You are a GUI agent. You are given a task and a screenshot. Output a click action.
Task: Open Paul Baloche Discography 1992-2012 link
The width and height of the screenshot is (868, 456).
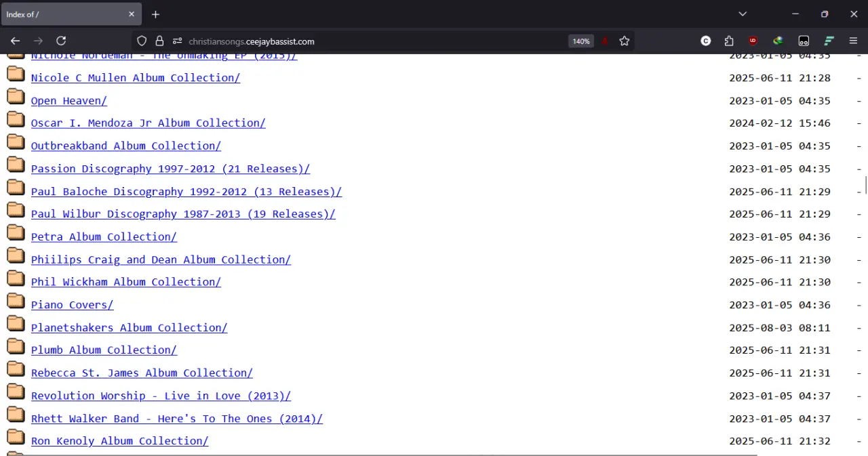coord(186,192)
